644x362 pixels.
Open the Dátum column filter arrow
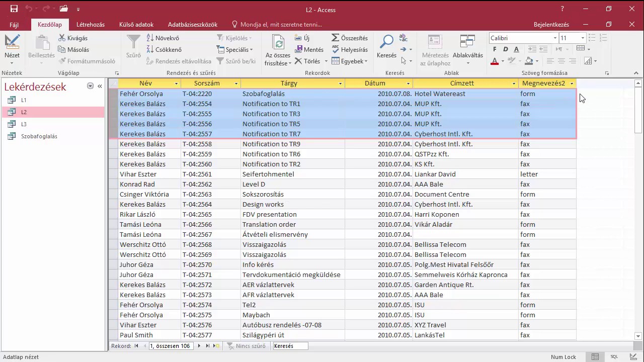coord(408,83)
